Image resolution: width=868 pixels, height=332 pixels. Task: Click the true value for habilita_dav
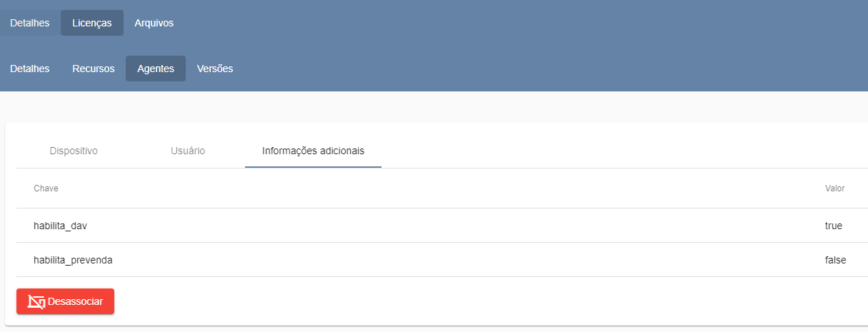tap(833, 226)
